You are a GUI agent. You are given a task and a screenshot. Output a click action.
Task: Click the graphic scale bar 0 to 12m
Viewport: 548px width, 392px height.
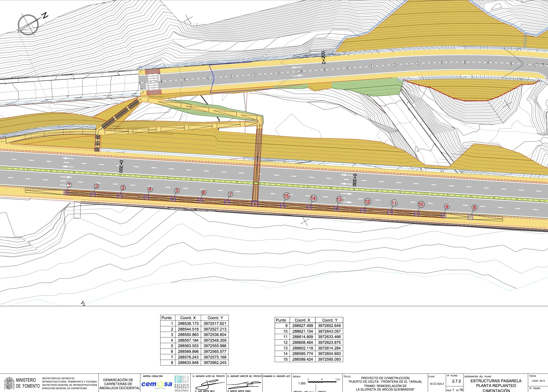pos(324,381)
